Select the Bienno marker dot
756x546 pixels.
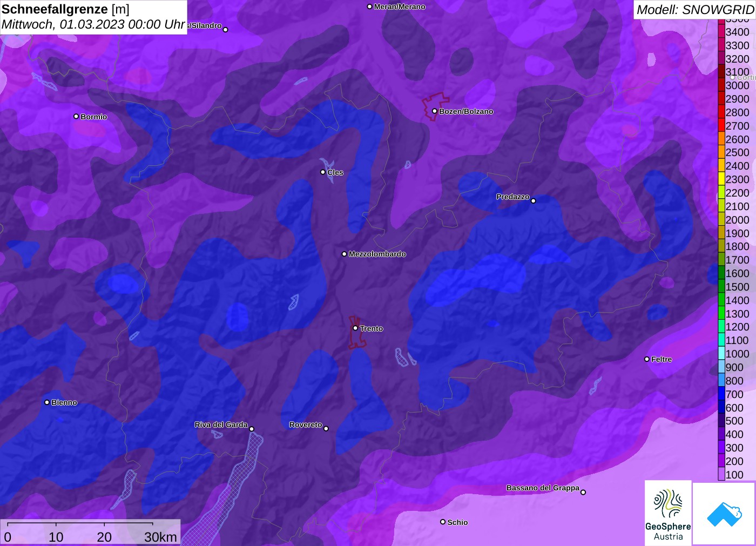click(x=47, y=402)
